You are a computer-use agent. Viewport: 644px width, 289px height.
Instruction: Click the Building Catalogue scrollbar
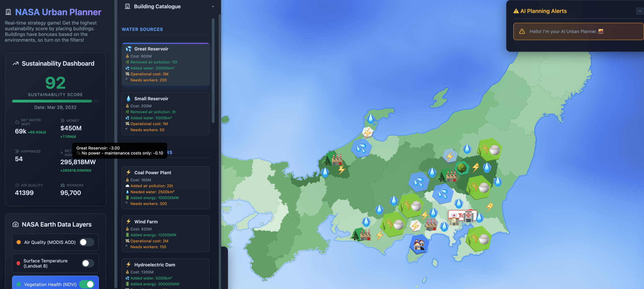pyautogui.click(x=213, y=70)
